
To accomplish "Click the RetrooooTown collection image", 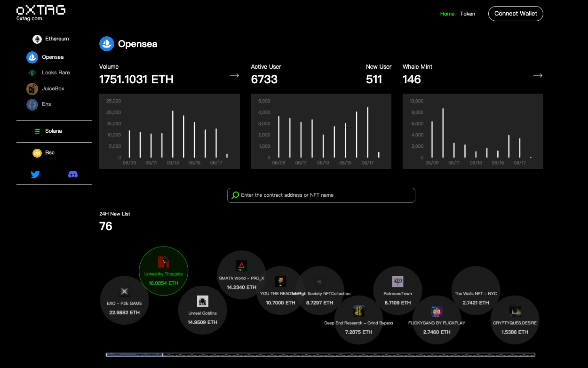I will 397,281.
